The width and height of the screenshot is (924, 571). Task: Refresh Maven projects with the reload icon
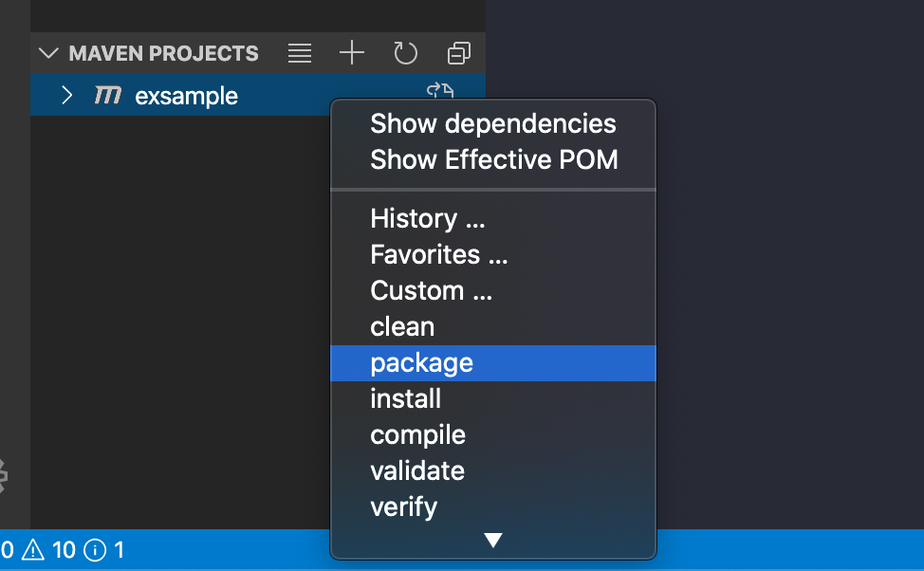[405, 53]
